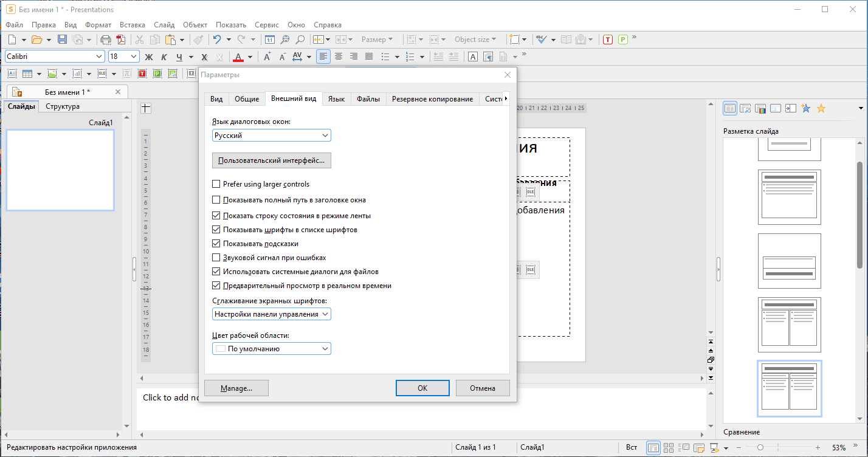Click the Print icon in toolbar

106,40
